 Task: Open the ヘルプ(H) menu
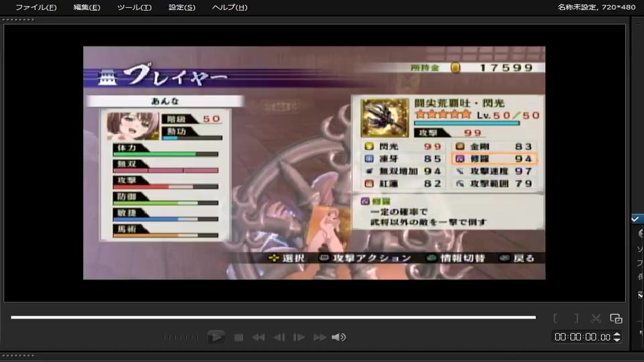click(x=229, y=7)
